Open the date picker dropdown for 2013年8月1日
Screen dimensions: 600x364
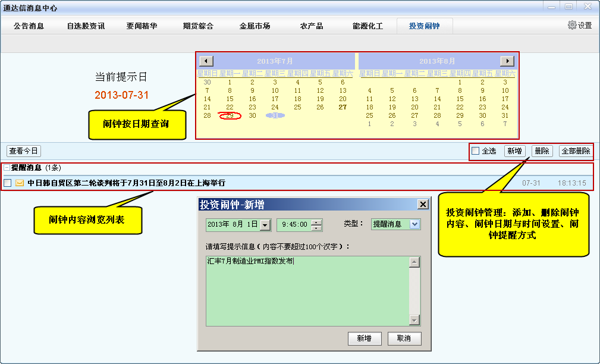265,225
